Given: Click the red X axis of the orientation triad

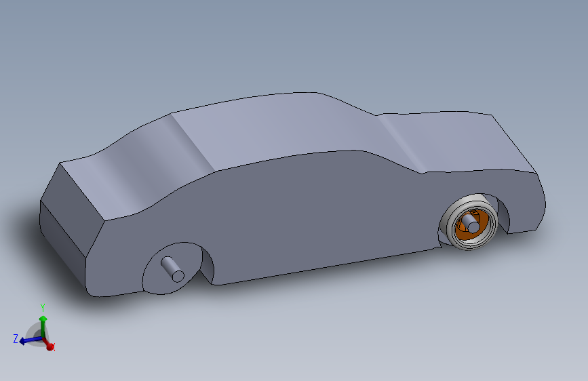Looking at the screenshot, I should 48,344.
